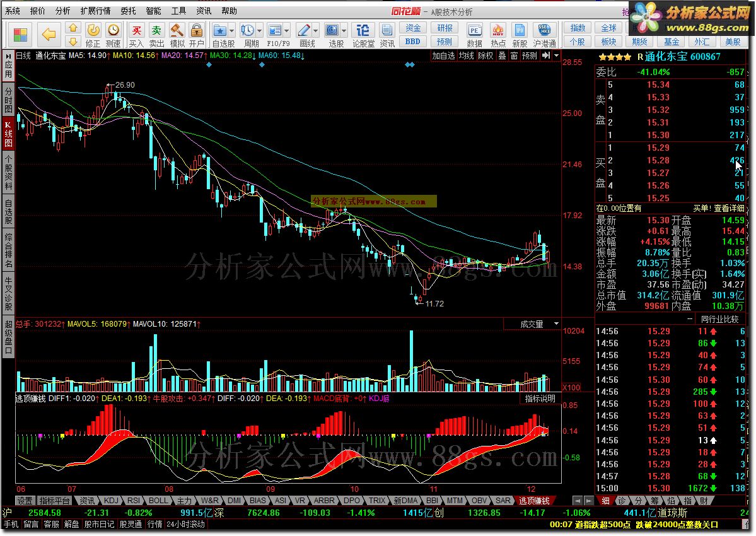This screenshot has height=536, width=756.
Task: Click 查看详细 view details link
Action: tap(729, 208)
